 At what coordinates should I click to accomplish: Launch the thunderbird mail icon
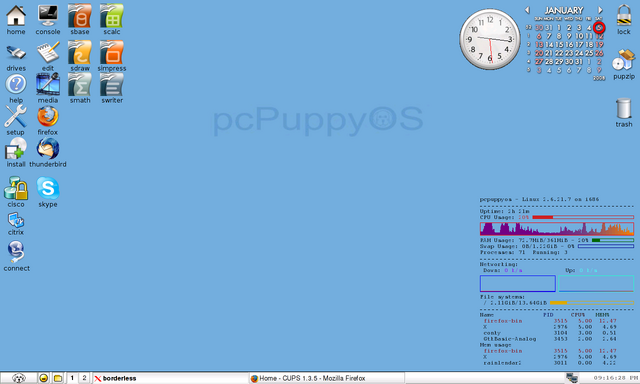coord(48,148)
